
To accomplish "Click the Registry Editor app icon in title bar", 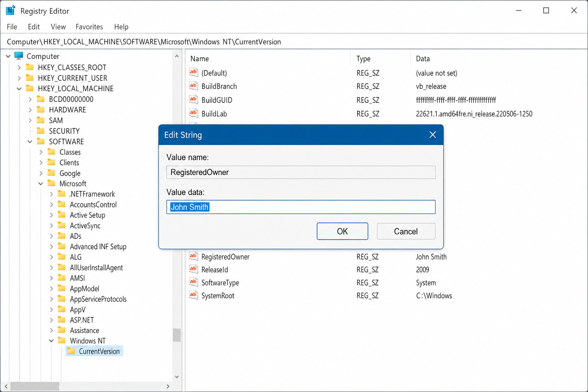I will [x=10, y=10].
